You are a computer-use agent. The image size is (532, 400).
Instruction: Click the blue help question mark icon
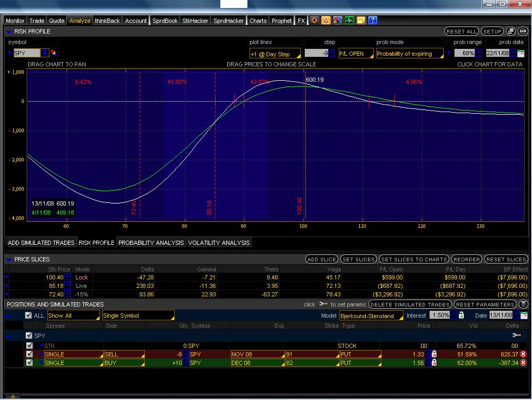click(x=373, y=21)
